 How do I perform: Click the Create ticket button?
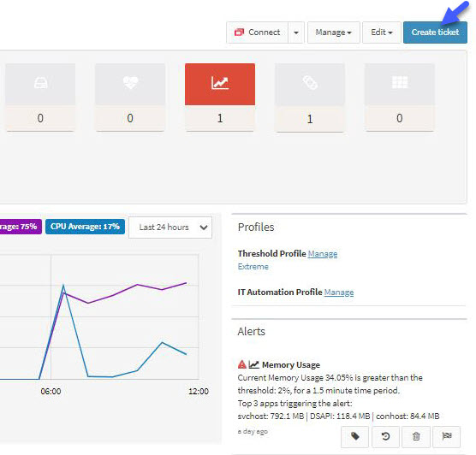coord(435,32)
